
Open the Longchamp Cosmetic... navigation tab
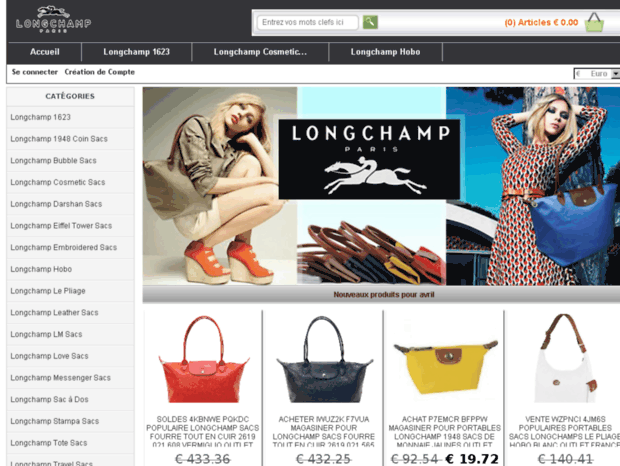[260, 52]
